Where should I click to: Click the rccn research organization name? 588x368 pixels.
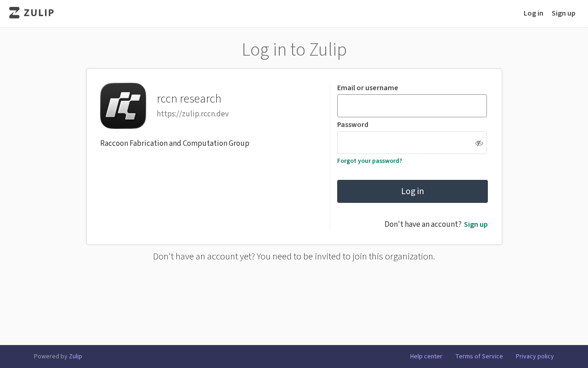[189, 98]
